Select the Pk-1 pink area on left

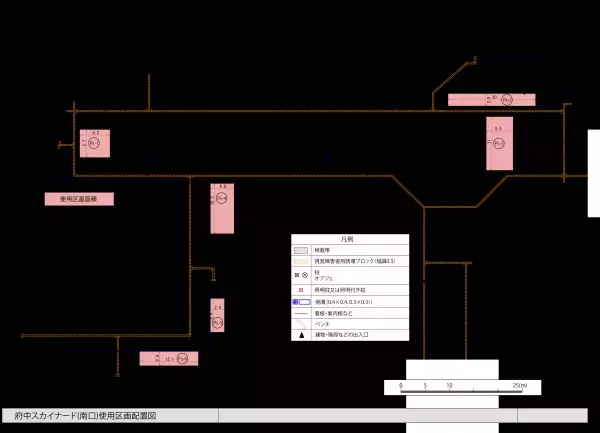coord(95,143)
